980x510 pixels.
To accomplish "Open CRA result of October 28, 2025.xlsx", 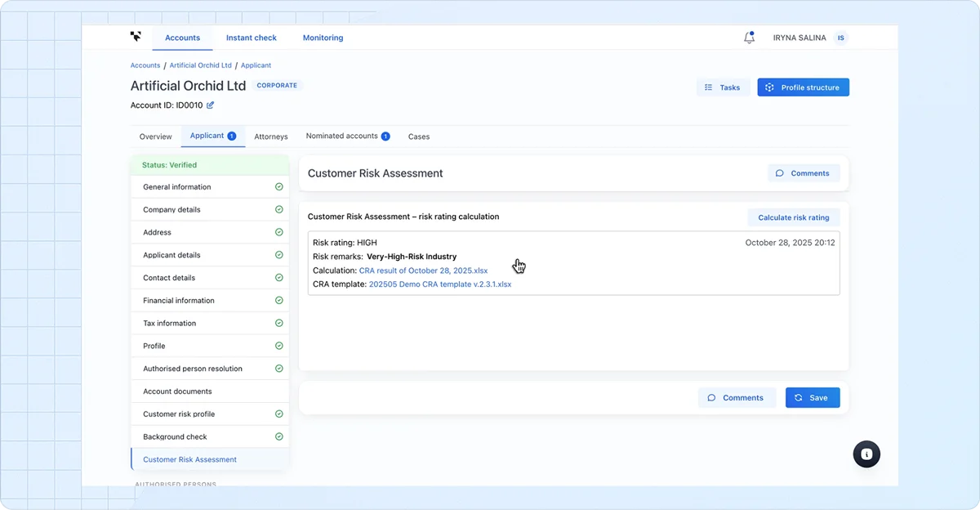I will (x=423, y=271).
